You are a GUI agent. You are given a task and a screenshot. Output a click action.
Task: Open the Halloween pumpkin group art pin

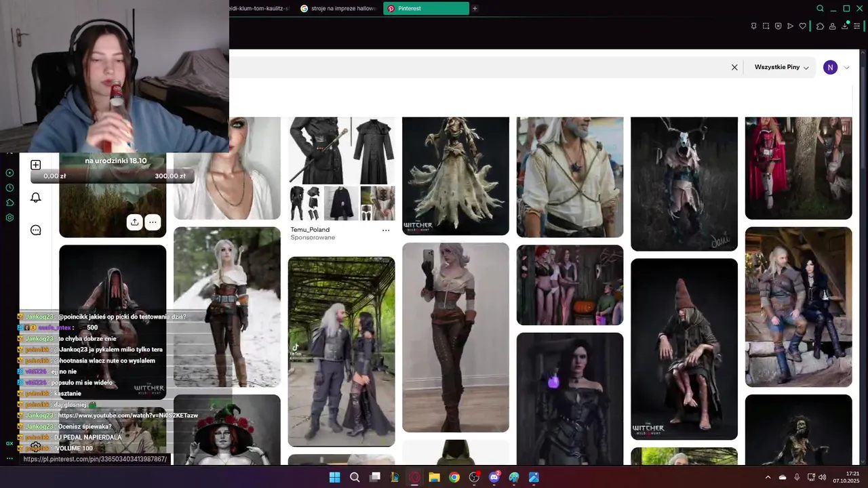point(570,285)
